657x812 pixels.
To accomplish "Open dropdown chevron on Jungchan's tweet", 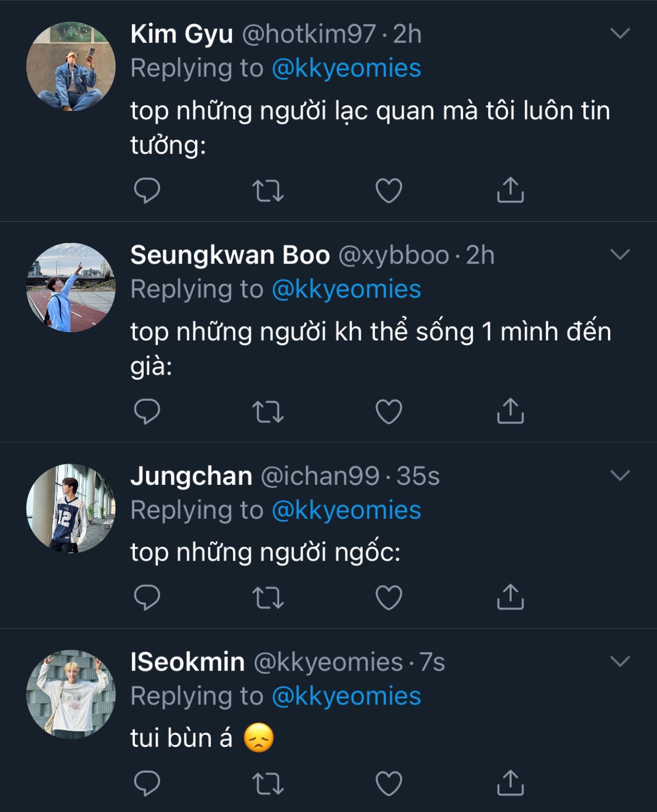I will click(620, 475).
